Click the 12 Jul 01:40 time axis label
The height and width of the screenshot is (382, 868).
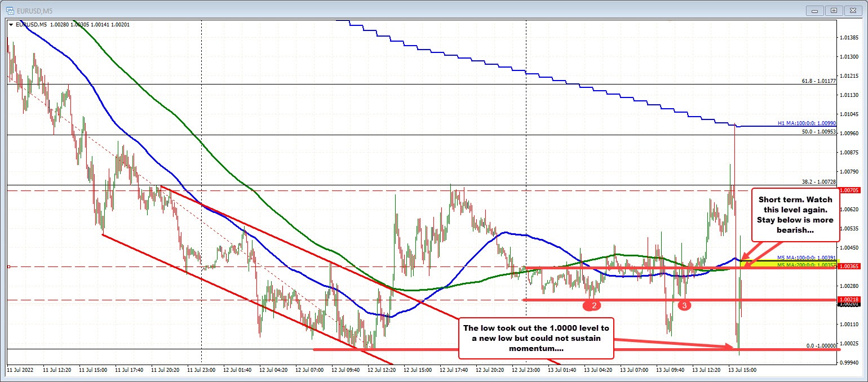tap(237, 370)
